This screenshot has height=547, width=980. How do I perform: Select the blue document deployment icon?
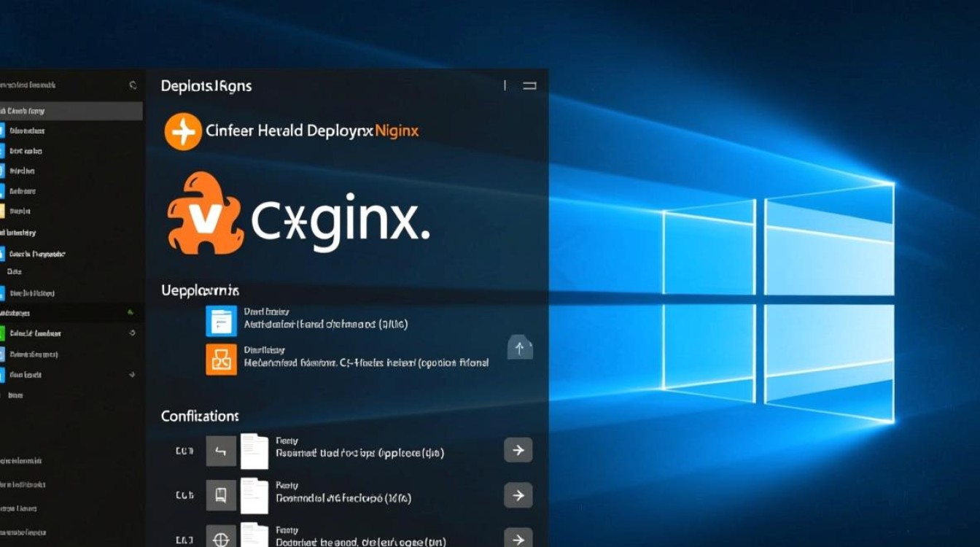click(221, 322)
